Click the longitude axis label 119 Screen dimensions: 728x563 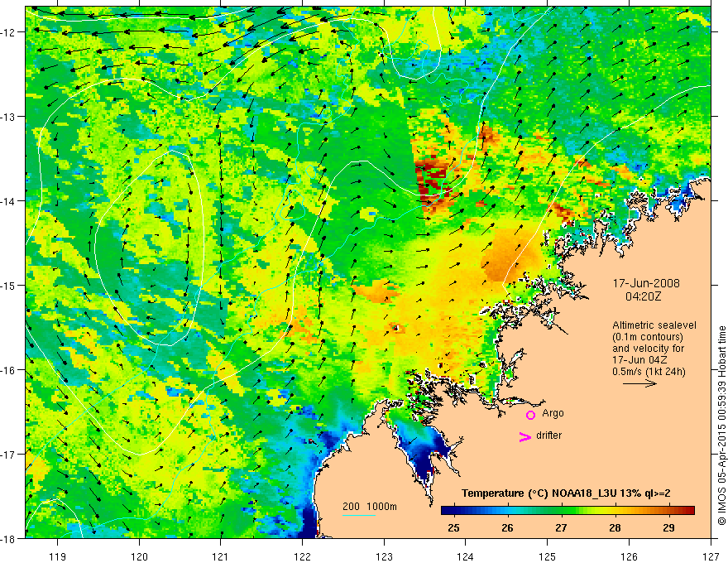[x=58, y=556]
